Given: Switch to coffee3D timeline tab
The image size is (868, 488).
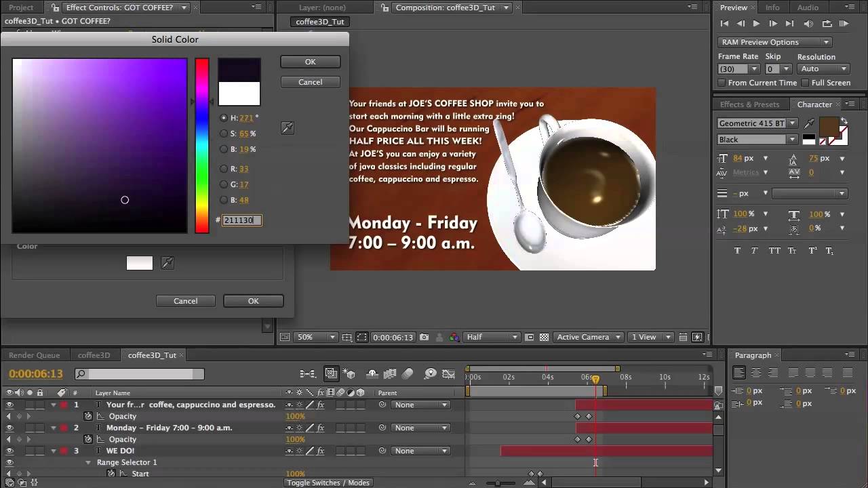Looking at the screenshot, I should pyautogui.click(x=94, y=355).
